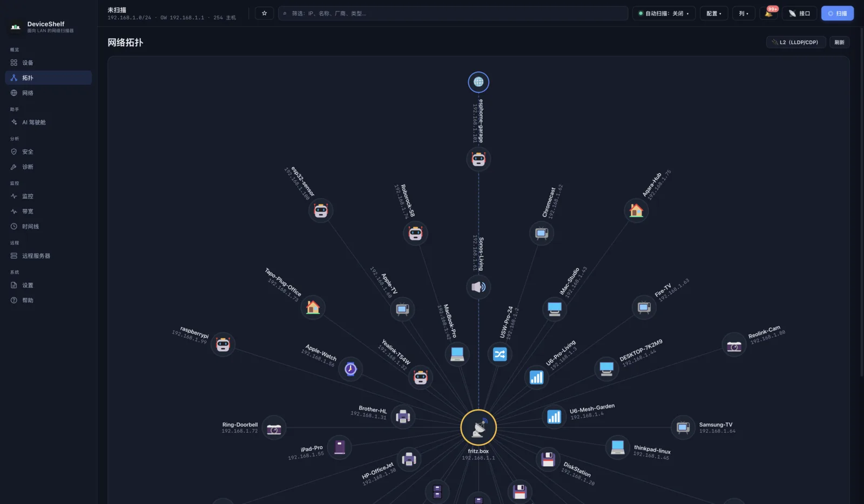Click the thinkpad-linux laptop node
The width and height of the screenshot is (864, 504).
tap(617, 447)
